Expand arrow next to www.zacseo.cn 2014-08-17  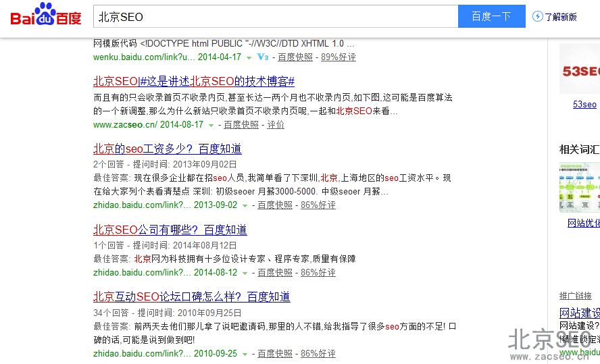[211, 125]
